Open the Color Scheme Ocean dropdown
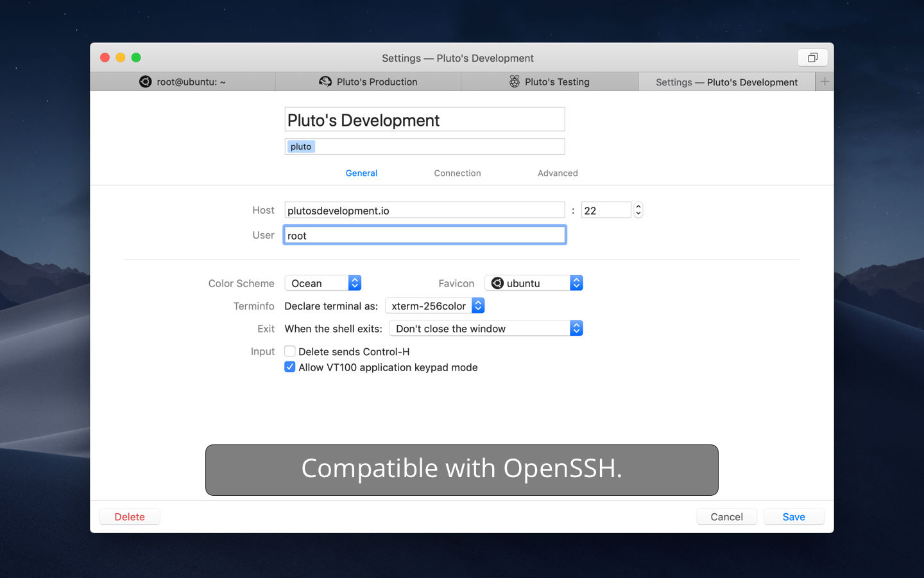The image size is (924, 578). (x=323, y=283)
